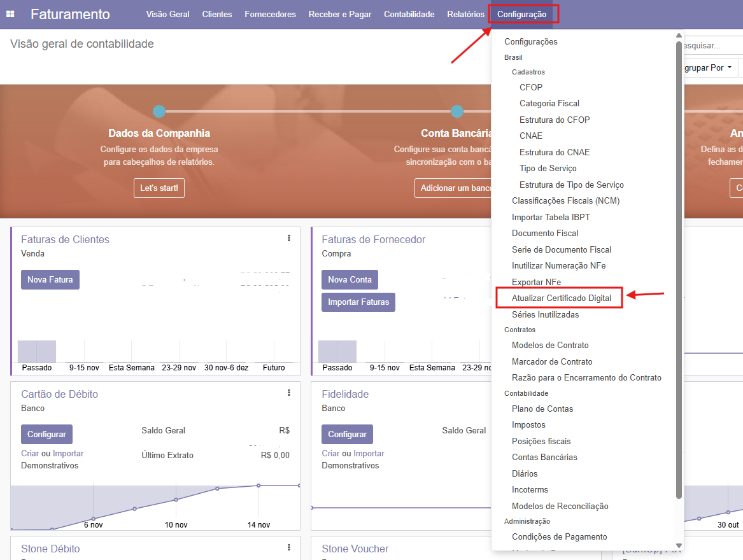Open the apps grid icon
Screen dimensions: 743x560
10,14
